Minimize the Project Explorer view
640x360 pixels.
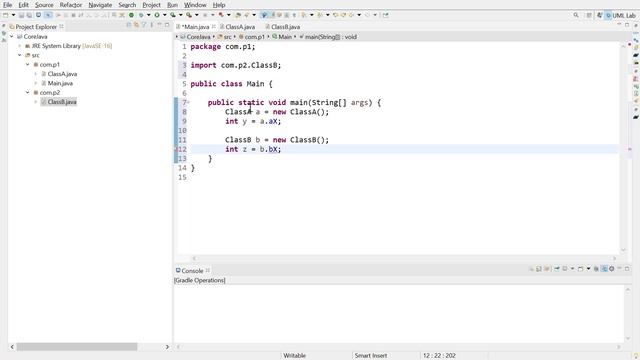point(160,25)
